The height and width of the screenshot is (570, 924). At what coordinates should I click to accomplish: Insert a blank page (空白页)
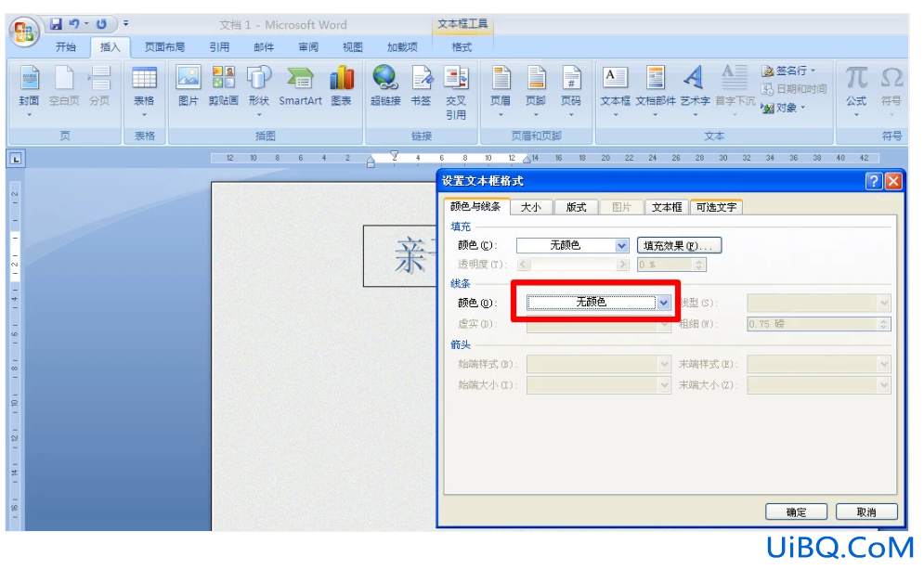pos(64,87)
